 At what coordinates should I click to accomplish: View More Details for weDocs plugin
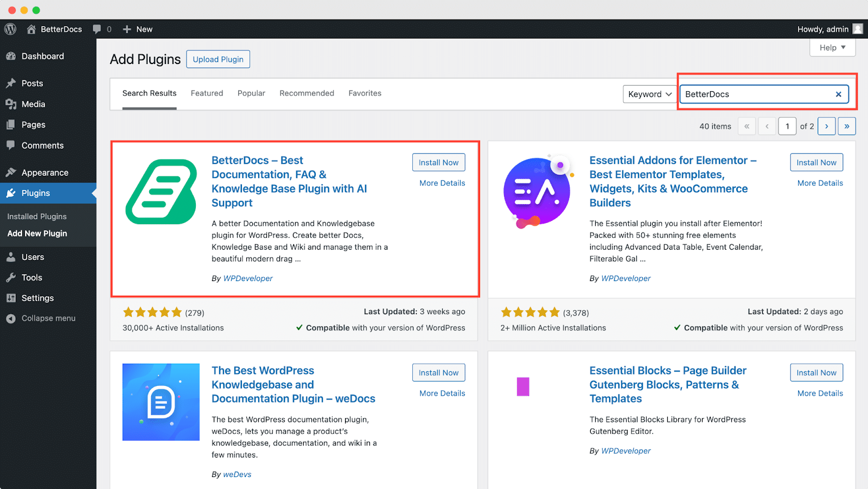(x=441, y=393)
